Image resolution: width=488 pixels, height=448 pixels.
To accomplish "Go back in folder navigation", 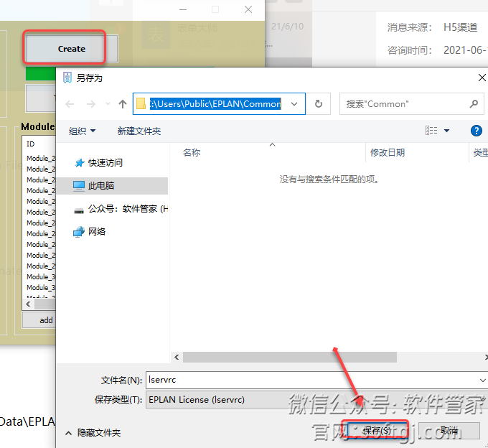I will coord(70,104).
